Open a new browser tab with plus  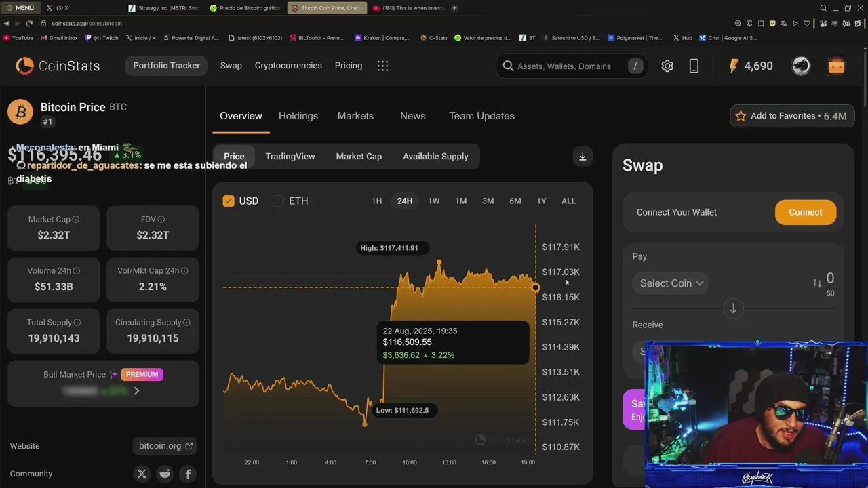[x=454, y=8]
